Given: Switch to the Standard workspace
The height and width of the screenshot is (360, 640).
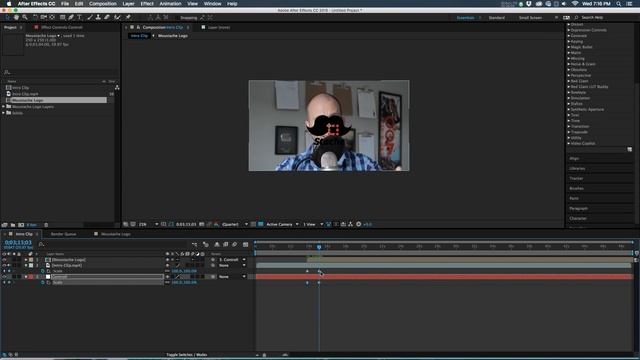Looking at the screenshot, I should [x=496, y=18].
